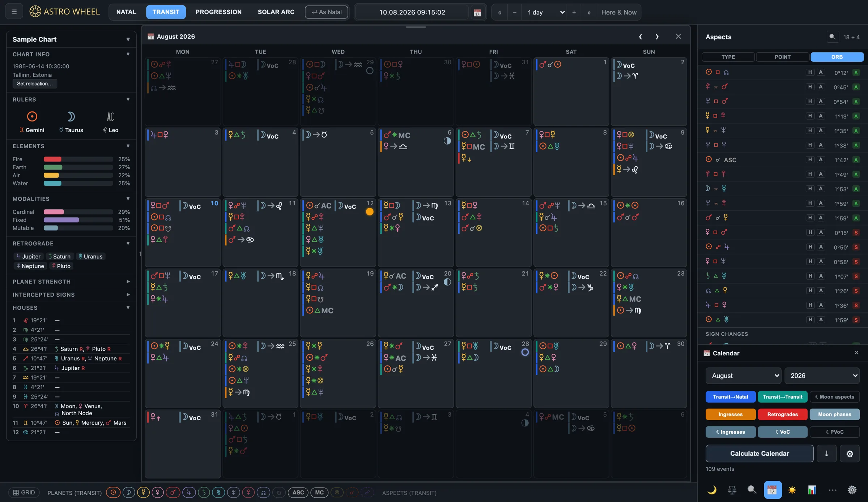
Task: Toggle transit Saturn planet in bottom bar
Action: click(204, 492)
